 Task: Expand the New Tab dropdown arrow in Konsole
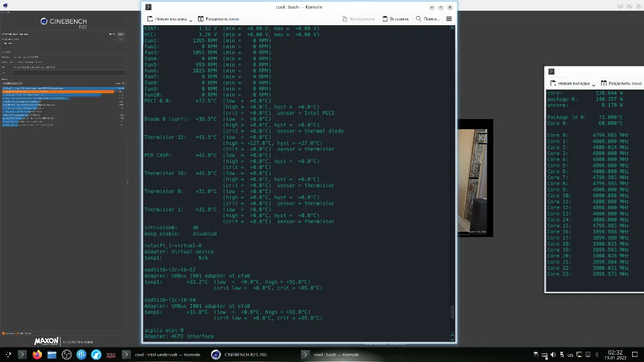[191, 20]
